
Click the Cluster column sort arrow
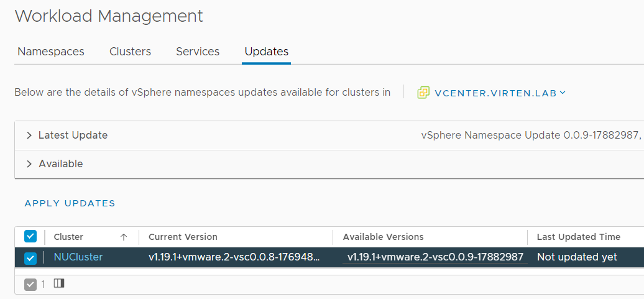(x=124, y=237)
